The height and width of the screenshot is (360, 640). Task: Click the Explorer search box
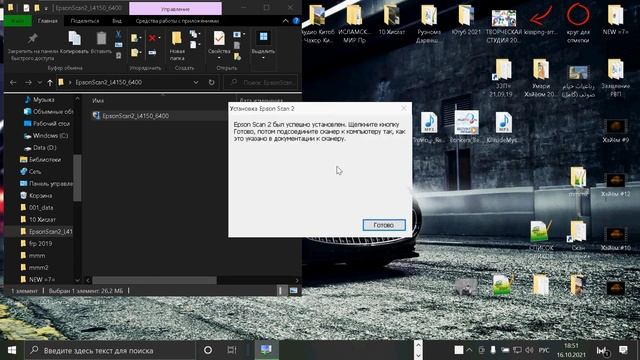point(261,82)
